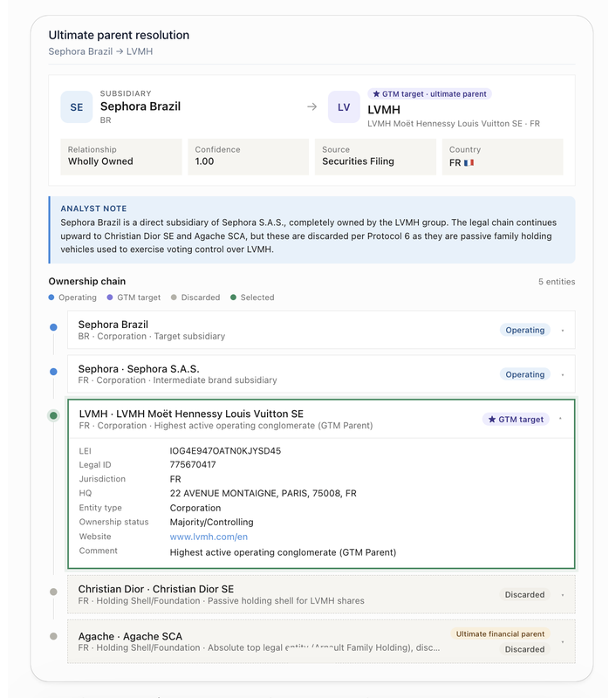
Task: Click the 5 entities count label
Action: [x=557, y=282]
